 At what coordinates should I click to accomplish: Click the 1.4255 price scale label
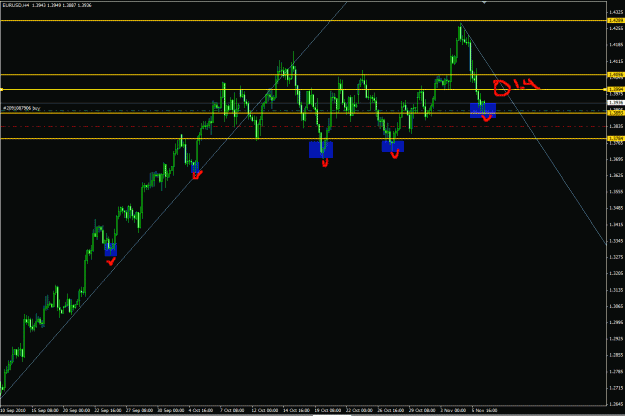coord(616,28)
